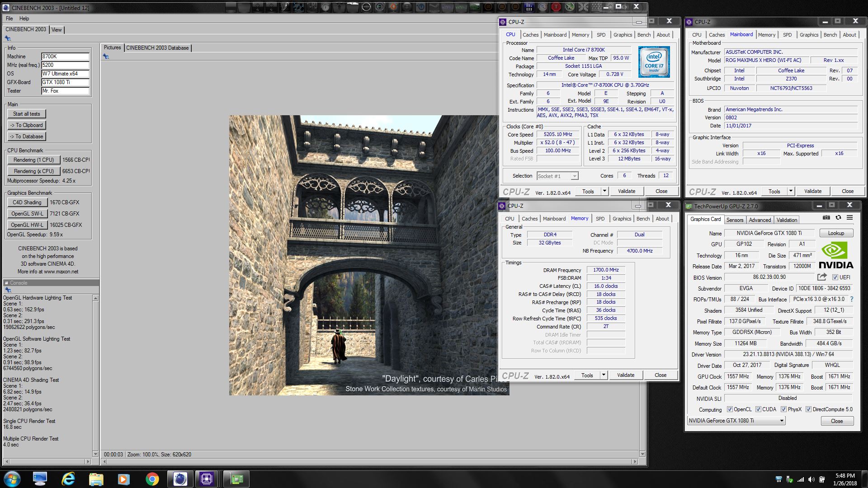Open Tools dropdown arrow in CPU-Z Mainboard window
Image resolution: width=868 pixels, height=488 pixels.
pyautogui.click(x=791, y=191)
